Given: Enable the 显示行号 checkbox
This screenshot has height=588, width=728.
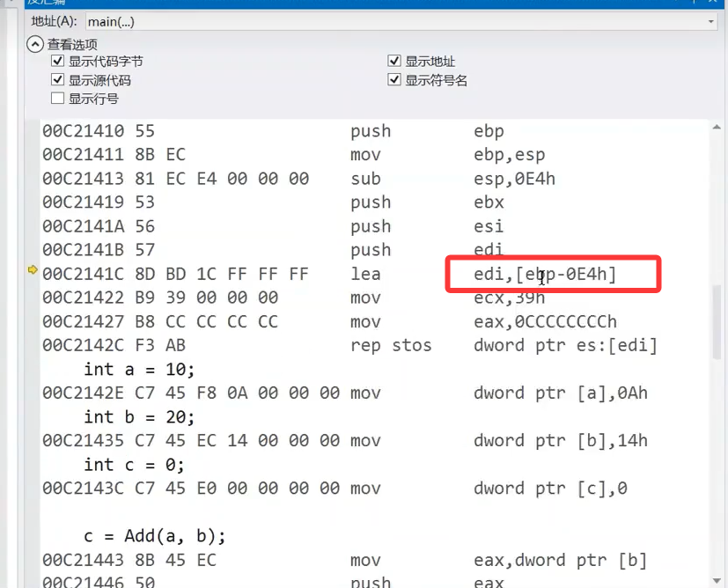Looking at the screenshot, I should coord(57,99).
